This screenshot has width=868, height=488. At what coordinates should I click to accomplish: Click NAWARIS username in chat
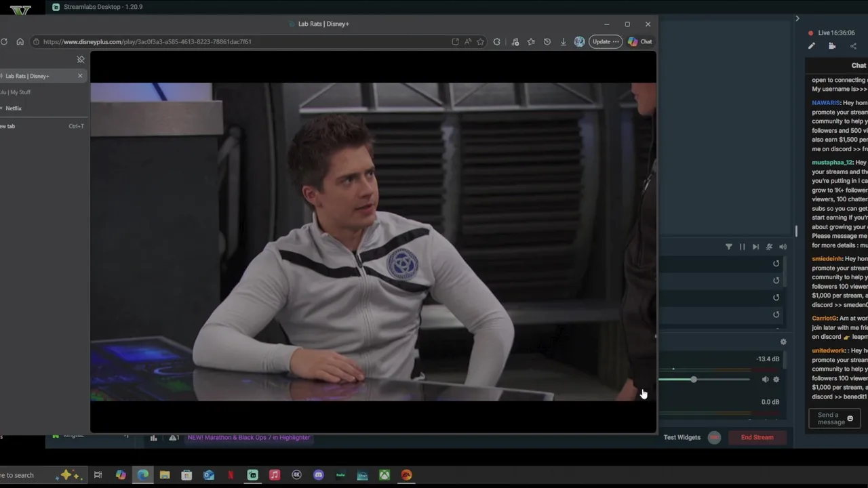(x=825, y=103)
